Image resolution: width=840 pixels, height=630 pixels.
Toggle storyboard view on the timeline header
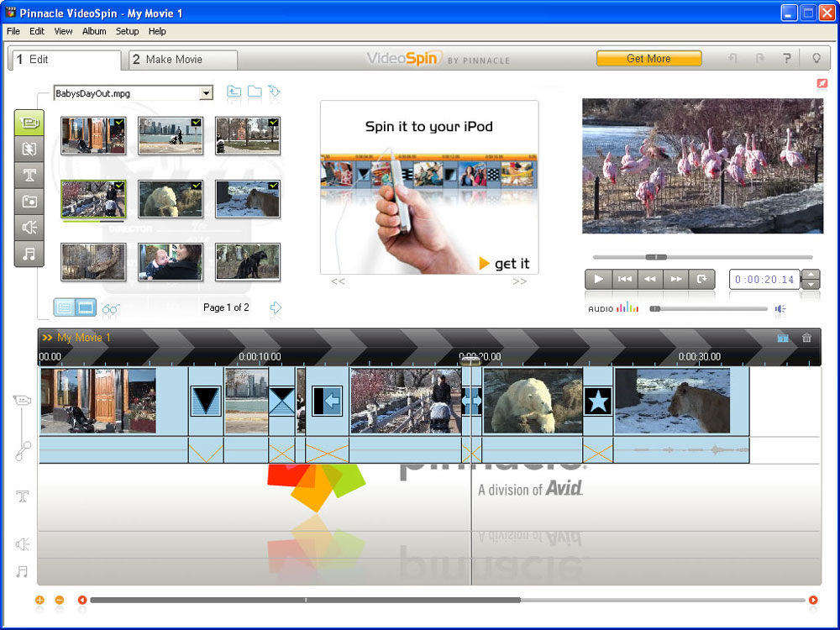coord(783,338)
